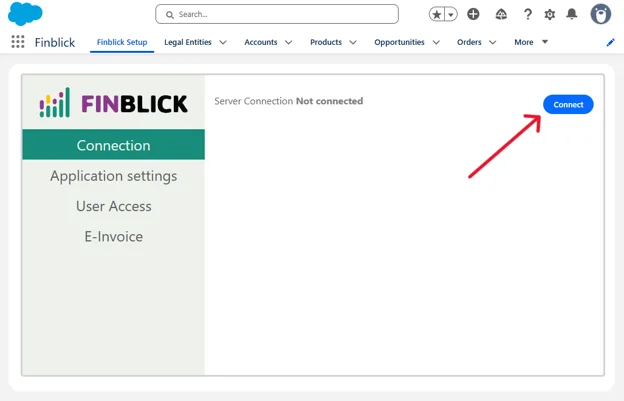
Task: Select the Finblick Setup tab
Action: tap(122, 42)
